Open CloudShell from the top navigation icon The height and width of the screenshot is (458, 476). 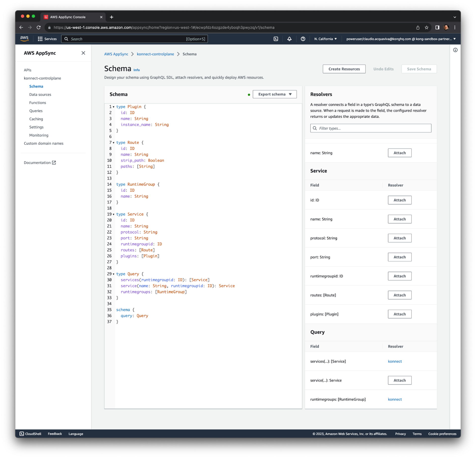276,39
